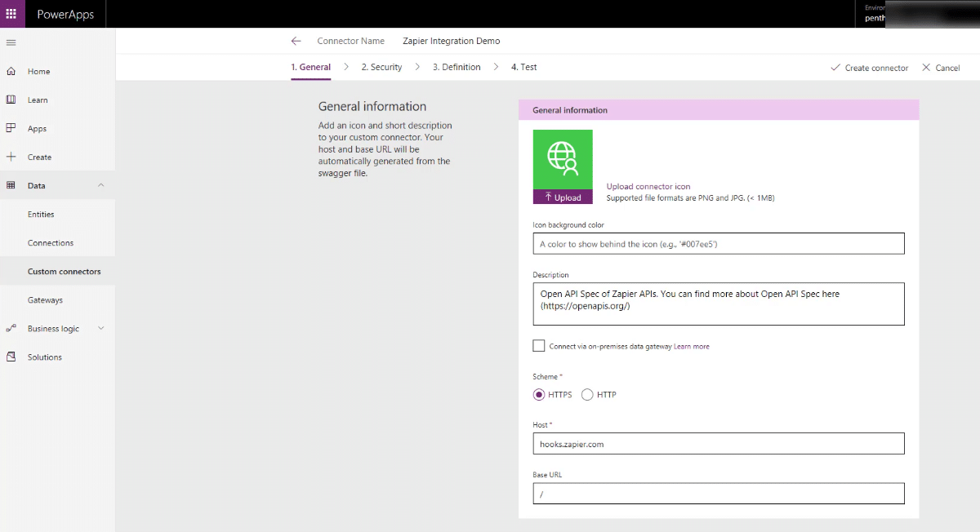The width and height of the screenshot is (980, 532).
Task: Switch to the 4. Test step
Action: 524,67
